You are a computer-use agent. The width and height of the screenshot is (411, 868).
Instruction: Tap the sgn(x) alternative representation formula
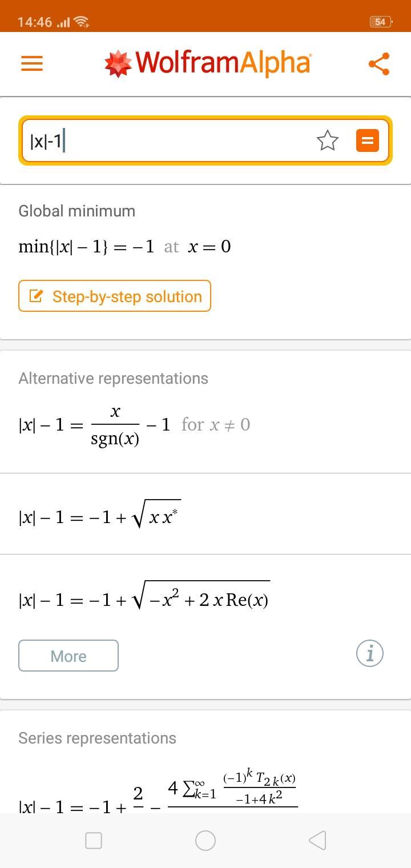pos(134,425)
